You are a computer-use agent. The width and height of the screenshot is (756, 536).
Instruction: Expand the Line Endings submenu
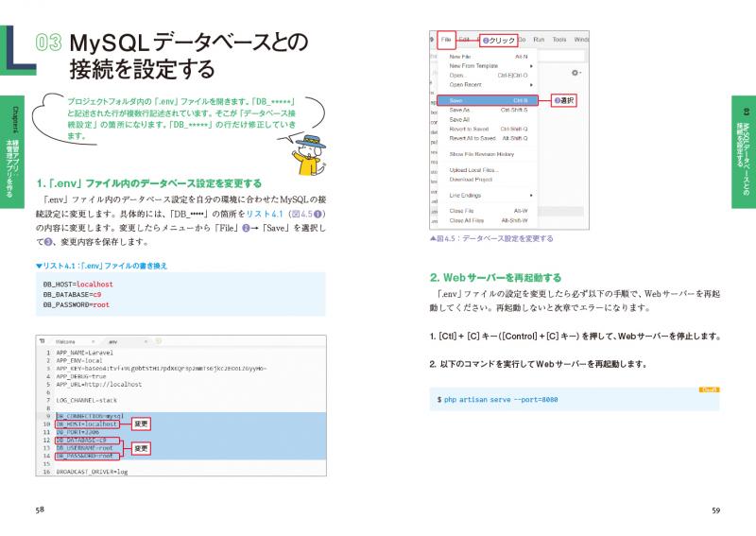tap(488, 195)
